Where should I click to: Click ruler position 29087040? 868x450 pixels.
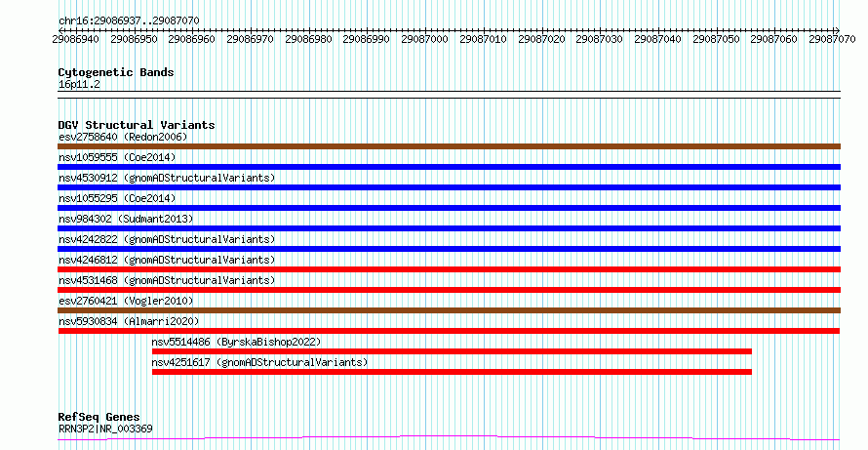[657, 39]
